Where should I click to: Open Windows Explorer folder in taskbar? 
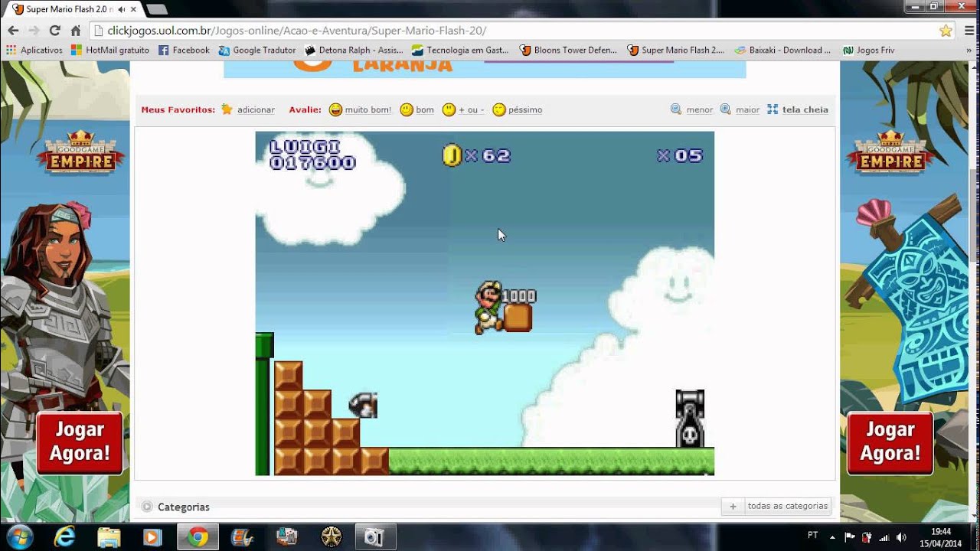(x=109, y=537)
